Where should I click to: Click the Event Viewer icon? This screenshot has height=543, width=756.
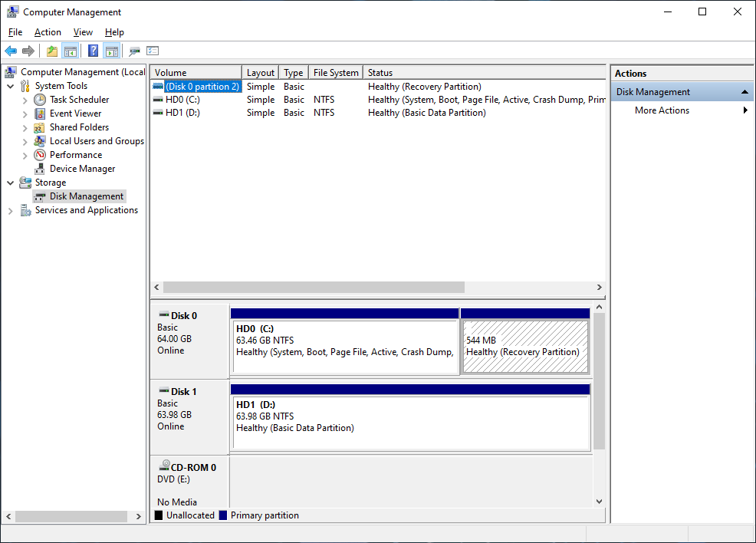40,114
